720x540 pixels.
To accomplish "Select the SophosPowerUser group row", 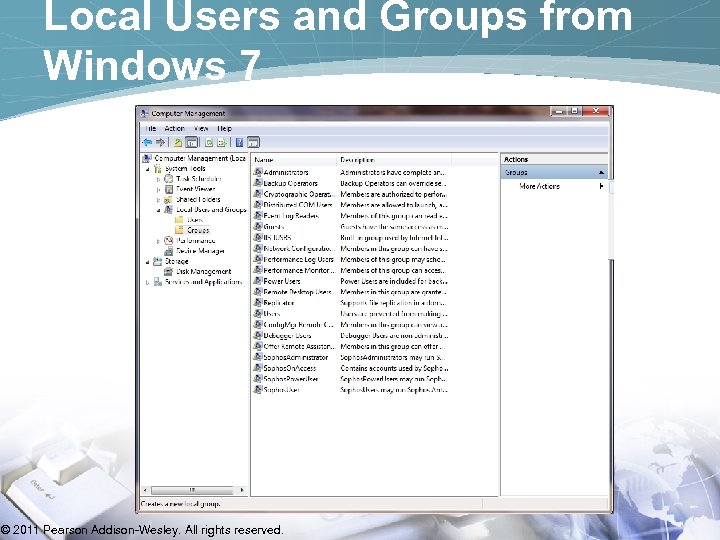I will point(351,379).
